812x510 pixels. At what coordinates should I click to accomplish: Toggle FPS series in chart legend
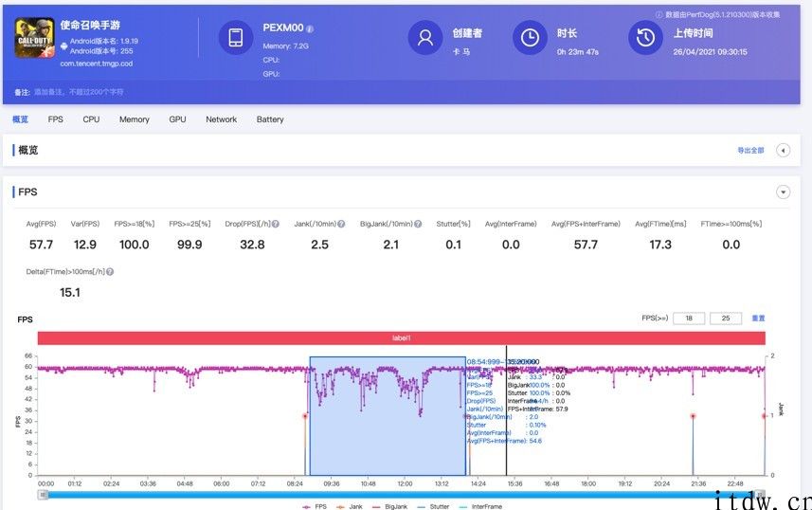click(x=315, y=506)
